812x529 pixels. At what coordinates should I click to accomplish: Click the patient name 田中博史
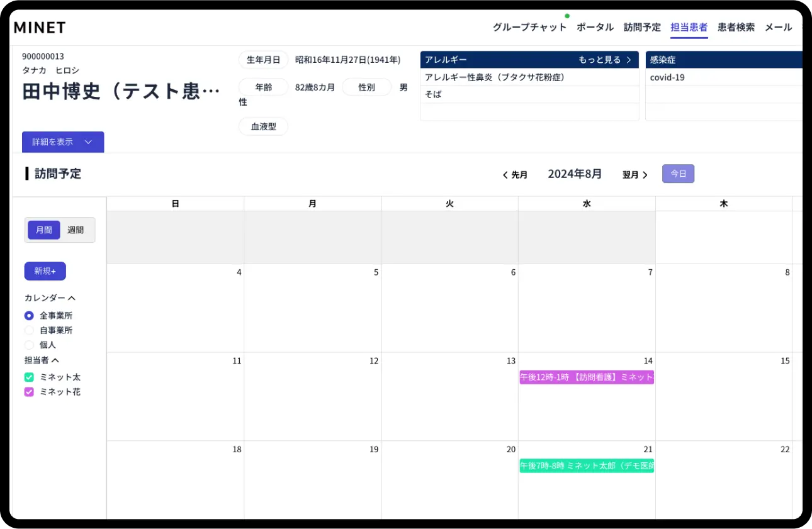[x=121, y=91]
